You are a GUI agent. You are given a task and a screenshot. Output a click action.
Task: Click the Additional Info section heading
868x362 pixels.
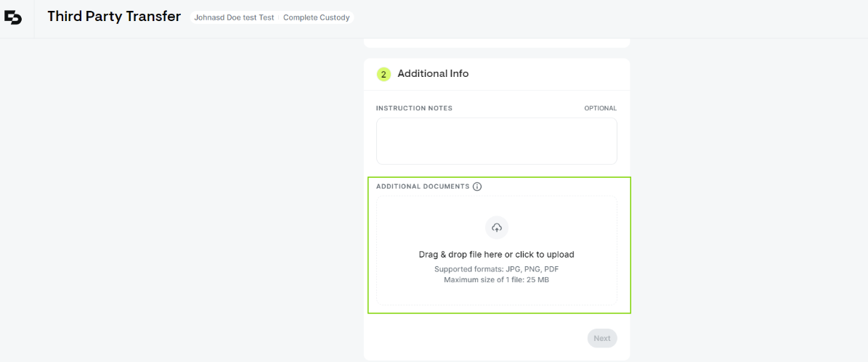point(433,73)
